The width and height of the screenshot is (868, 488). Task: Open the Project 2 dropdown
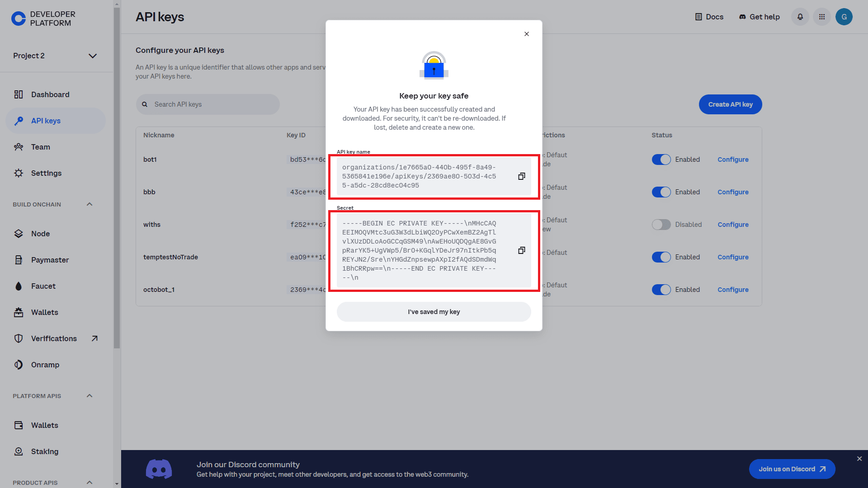[56, 56]
